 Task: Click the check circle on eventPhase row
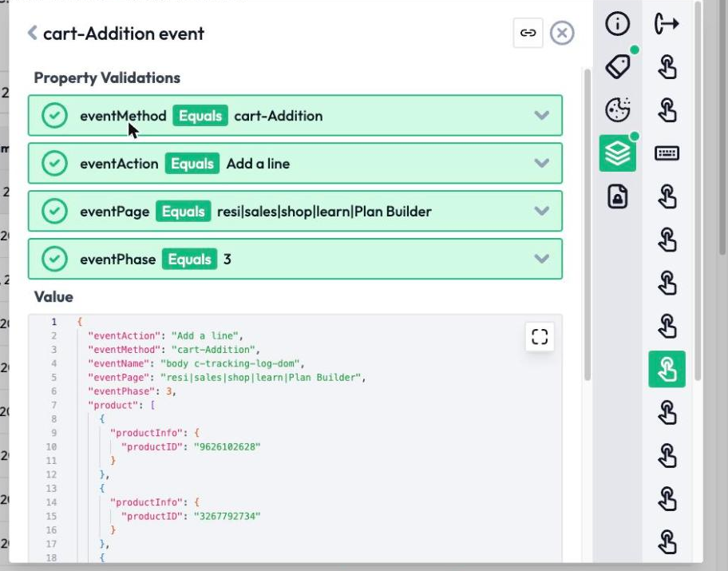point(54,259)
